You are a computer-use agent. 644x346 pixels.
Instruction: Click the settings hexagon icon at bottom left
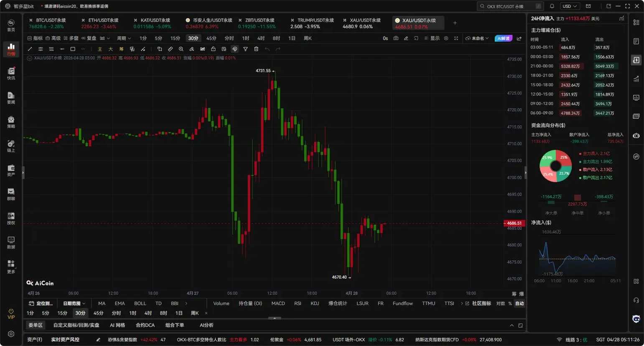[x=11, y=334]
